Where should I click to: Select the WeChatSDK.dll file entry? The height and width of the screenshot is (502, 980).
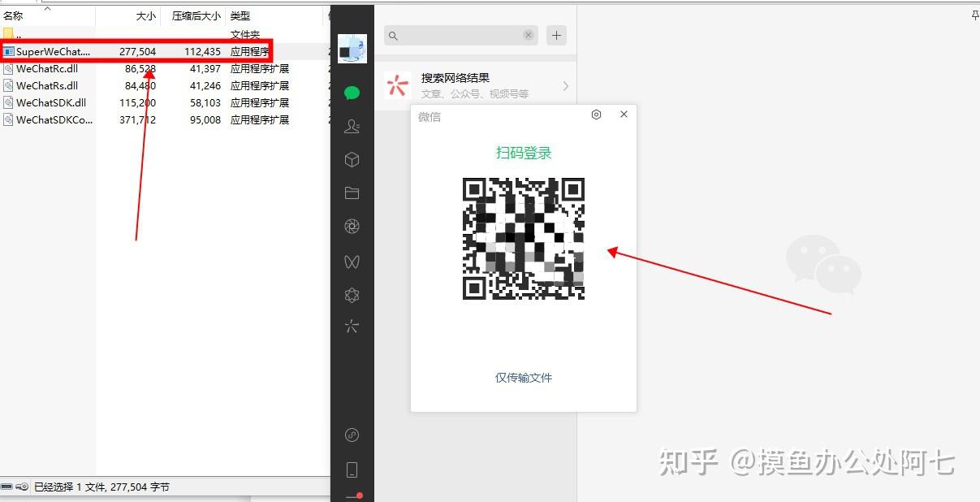pyautogui.click(x=49, y=102)
